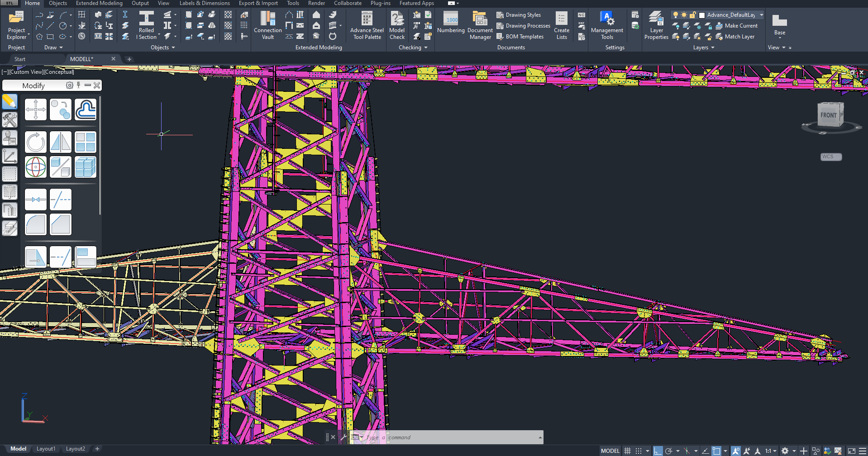This screenshot has width=868, height=456.
Task: Open Management Tools
Action: (x=607, y=25)
